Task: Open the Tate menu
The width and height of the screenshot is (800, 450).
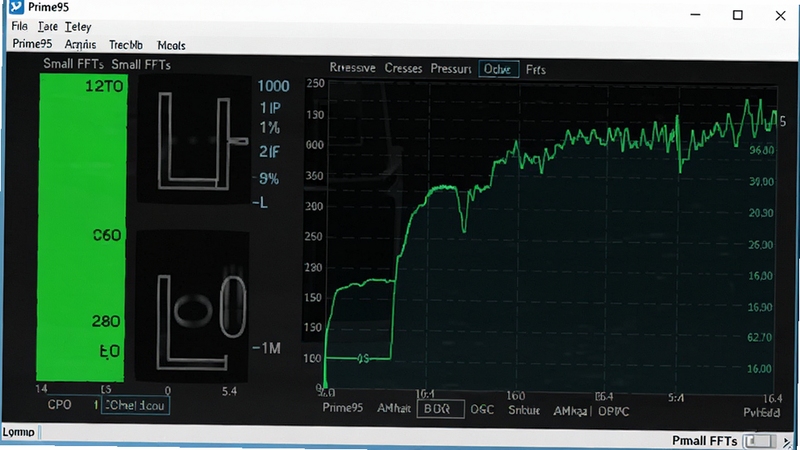Action: 47,27
